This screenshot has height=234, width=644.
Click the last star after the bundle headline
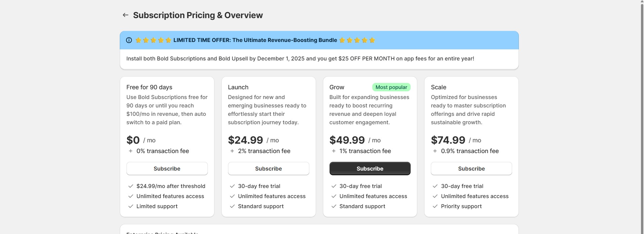point(372,40)
